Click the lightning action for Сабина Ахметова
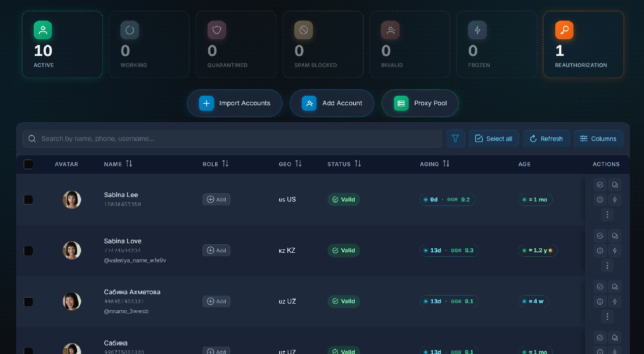The height and width of the screenshot is (354, 644). pyautogui.click(x=615, y=301)
